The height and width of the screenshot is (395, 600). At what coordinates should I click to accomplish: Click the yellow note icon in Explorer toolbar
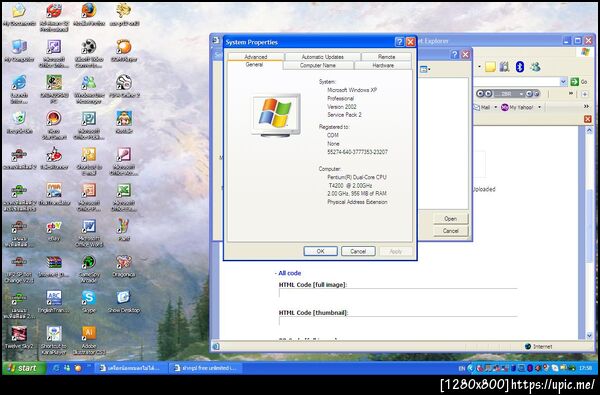pos(490,67)
